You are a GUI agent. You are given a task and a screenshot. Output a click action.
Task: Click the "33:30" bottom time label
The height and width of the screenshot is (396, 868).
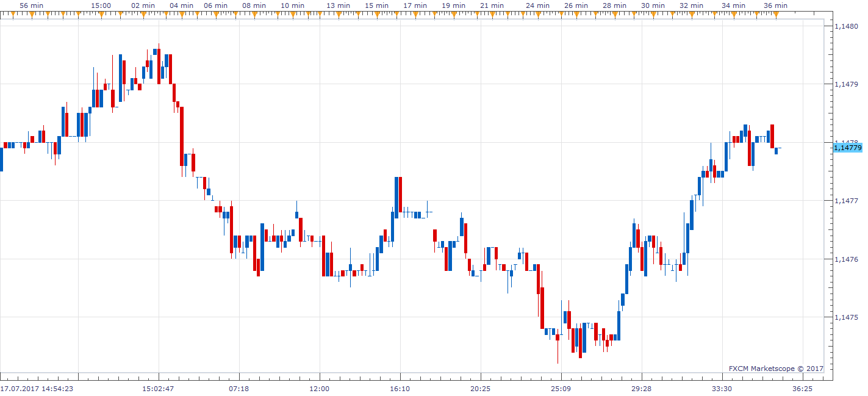click(x=722, y=389)
